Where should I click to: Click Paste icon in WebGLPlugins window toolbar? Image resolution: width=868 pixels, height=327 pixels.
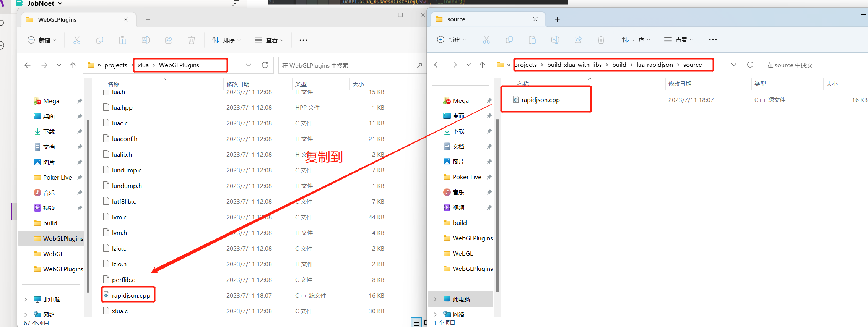point(123,40)
